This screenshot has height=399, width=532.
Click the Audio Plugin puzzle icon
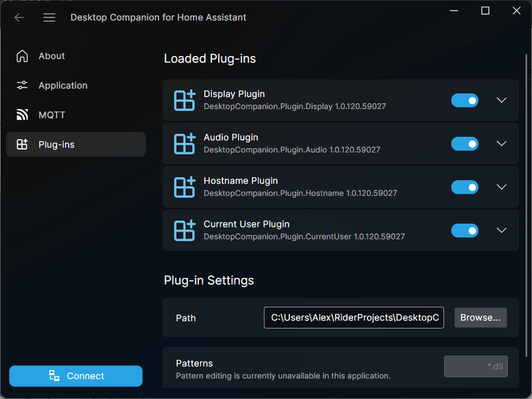184,144
